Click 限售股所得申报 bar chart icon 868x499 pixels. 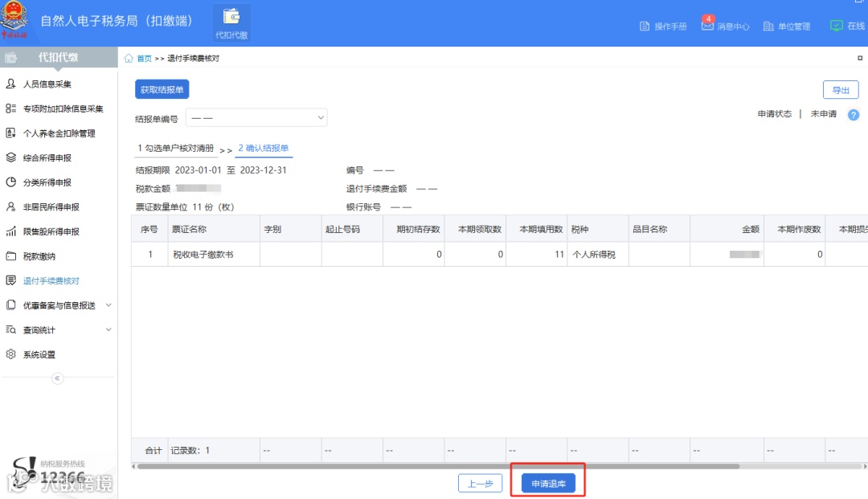(x=10, y=231)
